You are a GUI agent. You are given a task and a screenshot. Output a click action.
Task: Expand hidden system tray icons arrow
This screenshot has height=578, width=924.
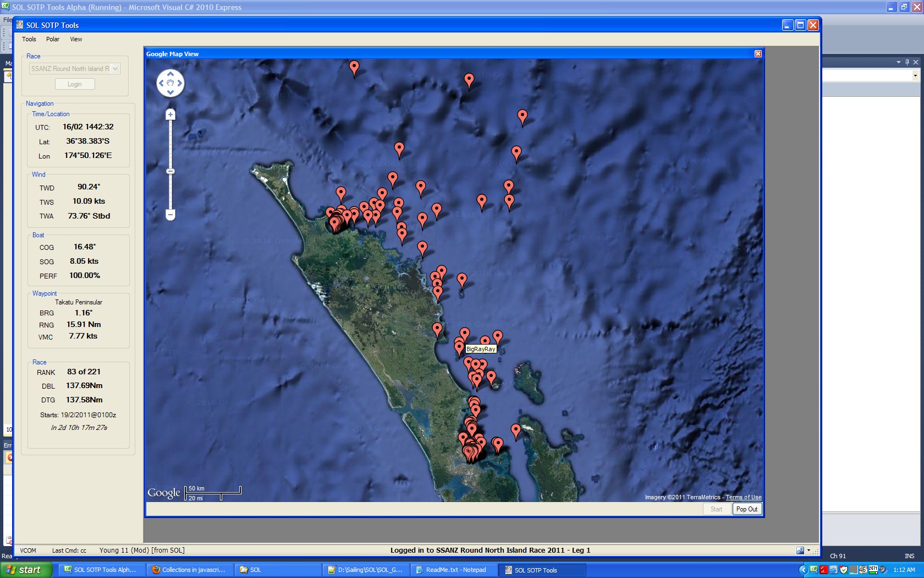click(x=804, y=570)
